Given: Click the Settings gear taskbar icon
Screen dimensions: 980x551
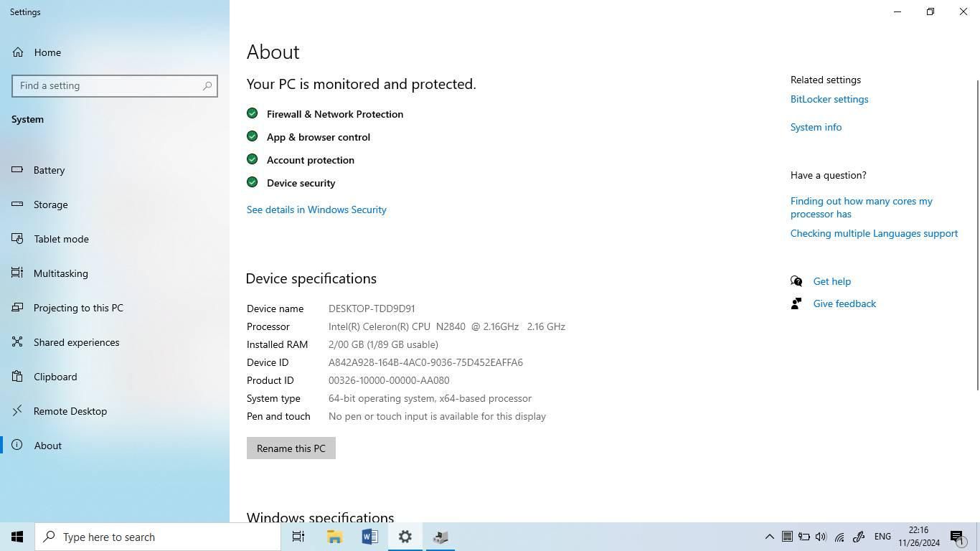Looking at the screenshot, I should coord(405,537).
